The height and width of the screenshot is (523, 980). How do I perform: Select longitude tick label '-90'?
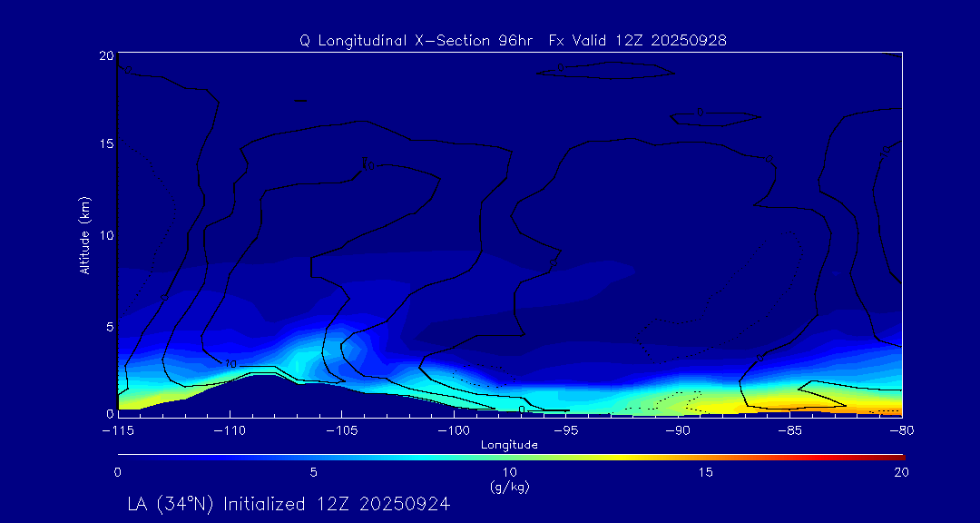tap(678, 431)
